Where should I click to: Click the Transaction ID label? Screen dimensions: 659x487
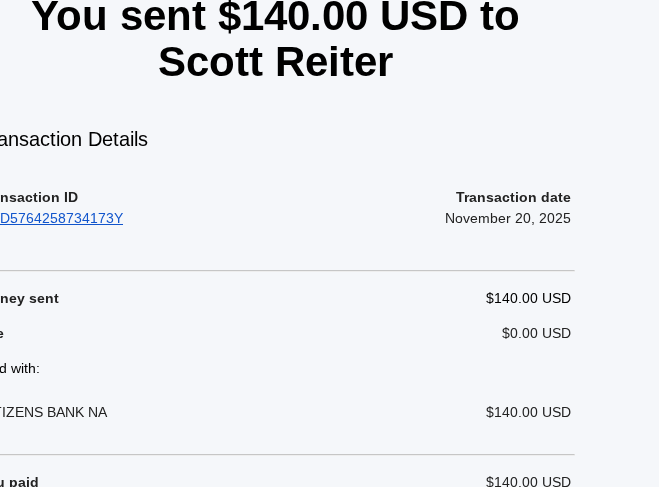(x=39, y=197)
